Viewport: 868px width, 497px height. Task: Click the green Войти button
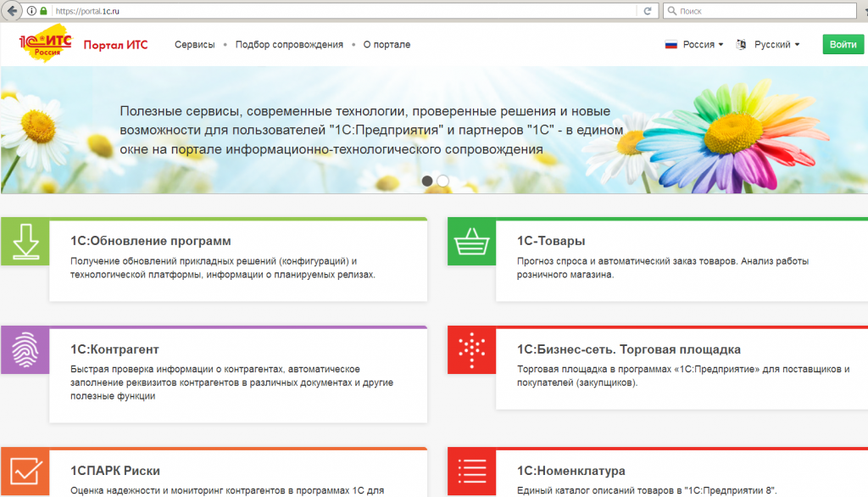point(843,44)
